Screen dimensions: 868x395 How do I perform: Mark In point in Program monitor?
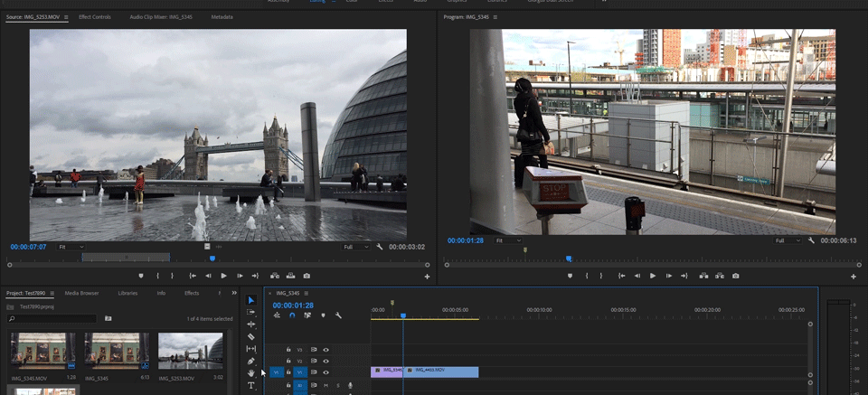pyautogui.click(x=587, y=276)
